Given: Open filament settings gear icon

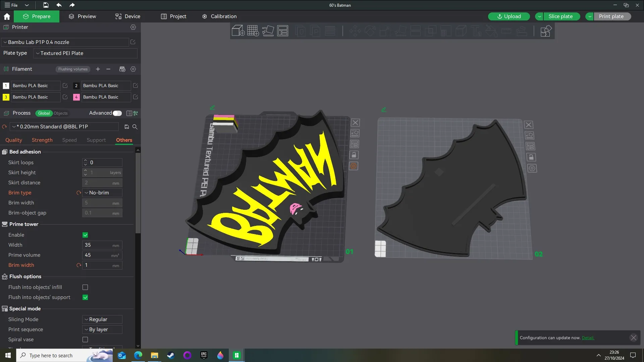Looking at the screenshot, I should tap(133, 69).
